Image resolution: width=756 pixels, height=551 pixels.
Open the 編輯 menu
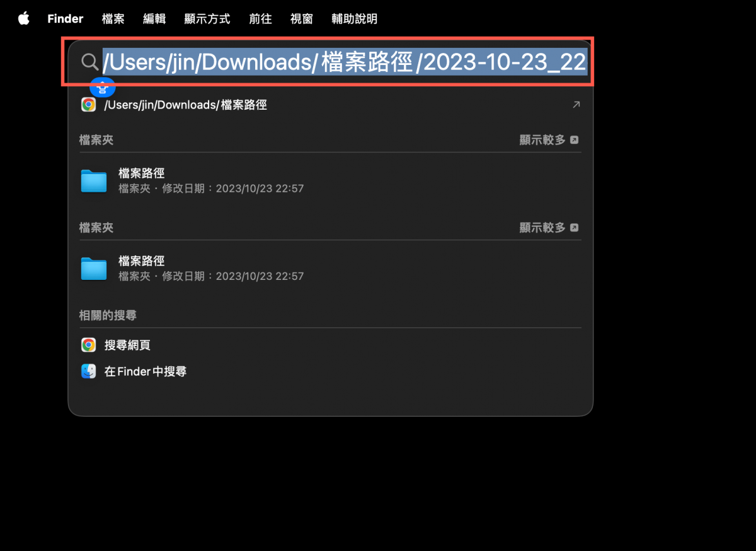tap(154, 19)
